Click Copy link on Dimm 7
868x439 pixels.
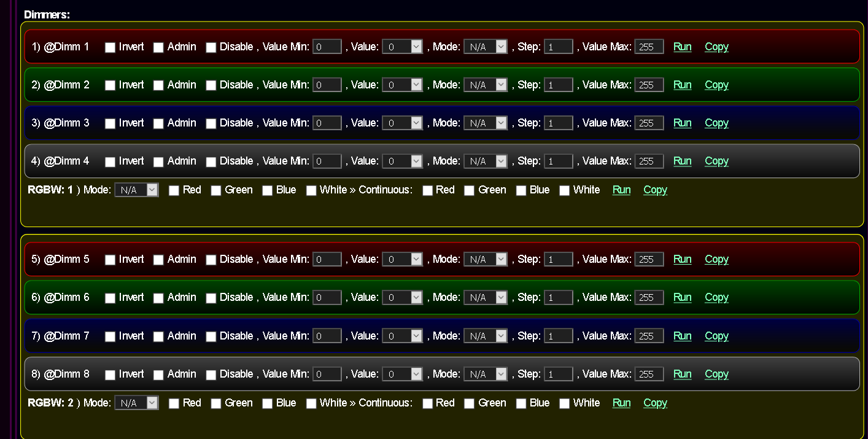[716, 336]
